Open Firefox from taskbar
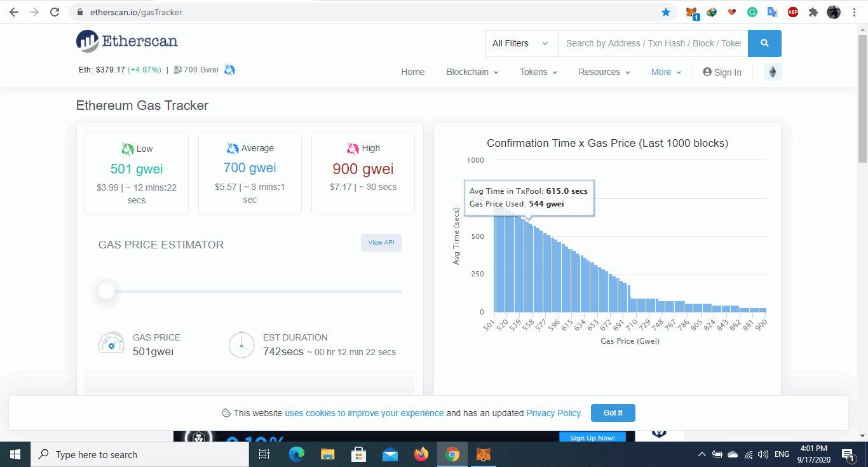 (x=421, y=454)
